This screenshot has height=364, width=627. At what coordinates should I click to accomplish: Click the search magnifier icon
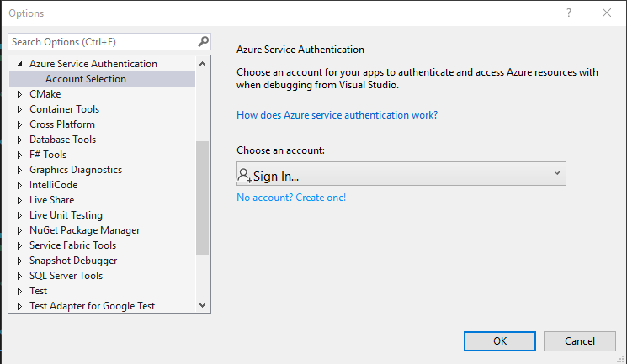pos(203,41)
